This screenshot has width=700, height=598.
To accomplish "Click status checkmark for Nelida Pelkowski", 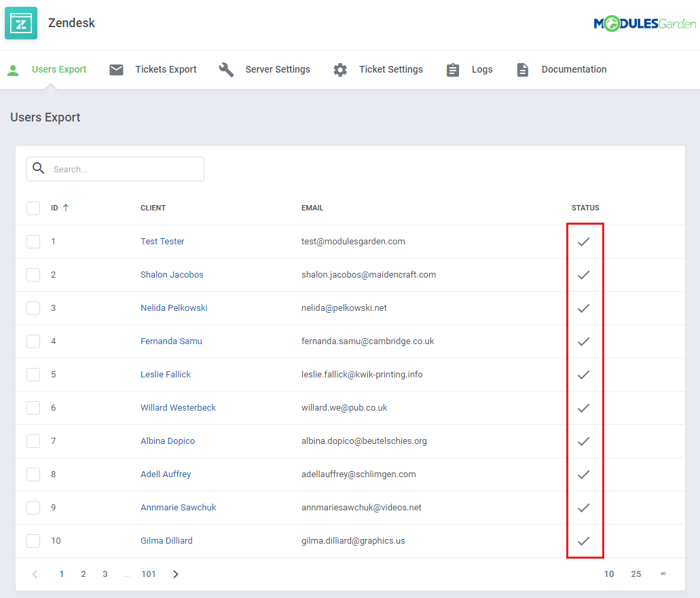I will (x=583, y=308).
